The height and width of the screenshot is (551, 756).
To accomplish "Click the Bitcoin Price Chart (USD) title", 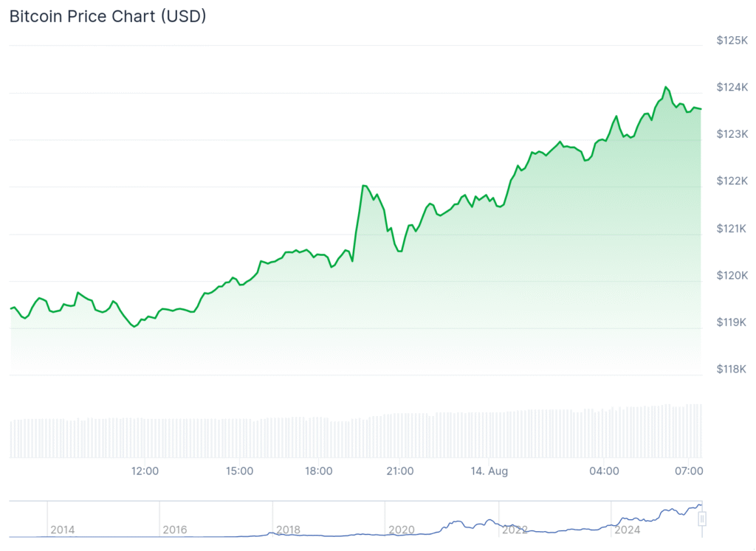I will [108, 16].
